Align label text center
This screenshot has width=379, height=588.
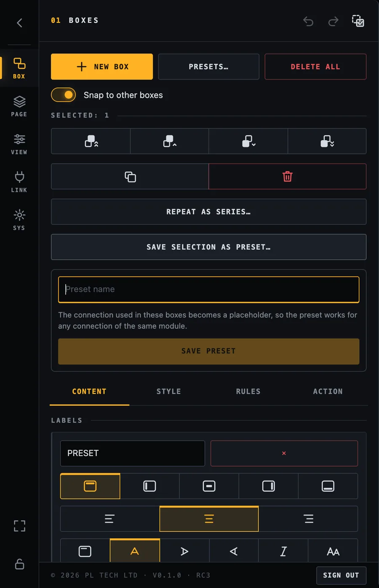pos(209,519)
